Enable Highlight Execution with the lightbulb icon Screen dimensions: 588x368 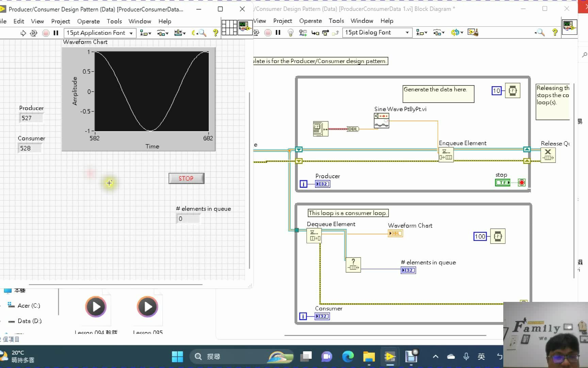(x=290, y=32)
